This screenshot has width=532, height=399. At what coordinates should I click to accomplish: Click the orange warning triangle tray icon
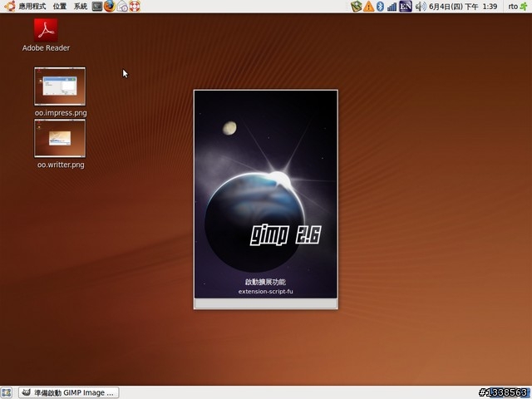coord(368,6)
